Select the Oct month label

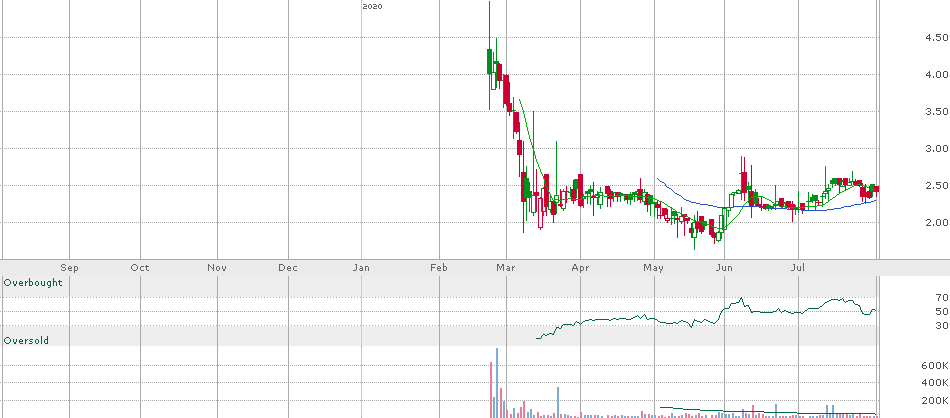point(140,268)
